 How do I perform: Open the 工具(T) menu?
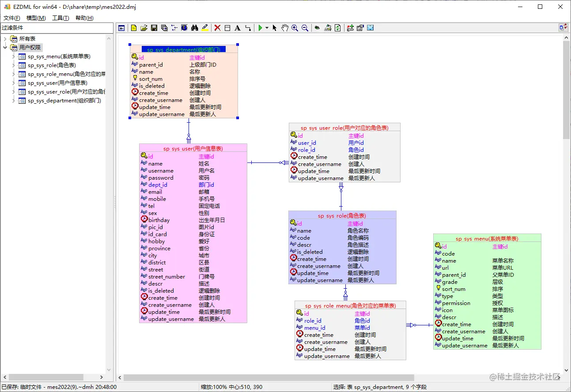(x=61, y=18)
